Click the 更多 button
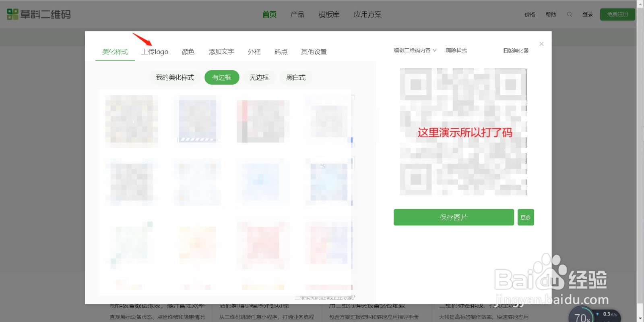 (526, 217)
